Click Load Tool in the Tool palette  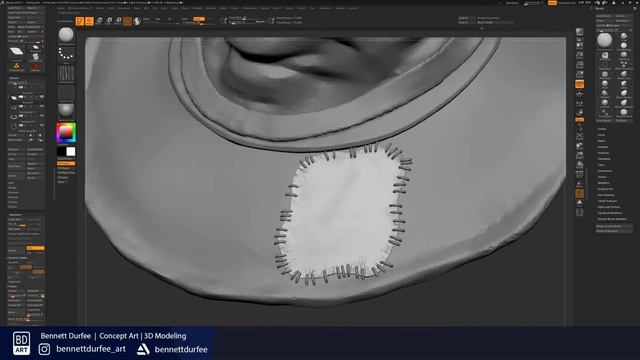tap(16, 8)
